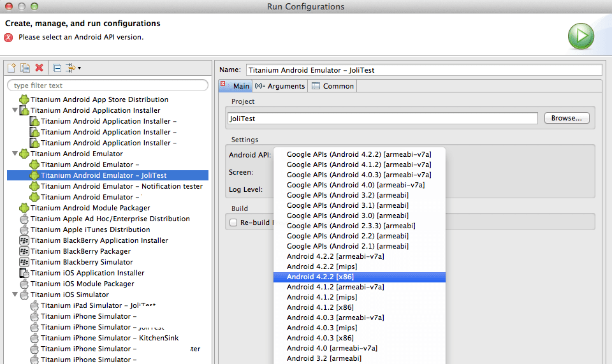Screen dimensions: 612x364
Task: Click the green Run arrow graphic
Action: pos(581,36)
